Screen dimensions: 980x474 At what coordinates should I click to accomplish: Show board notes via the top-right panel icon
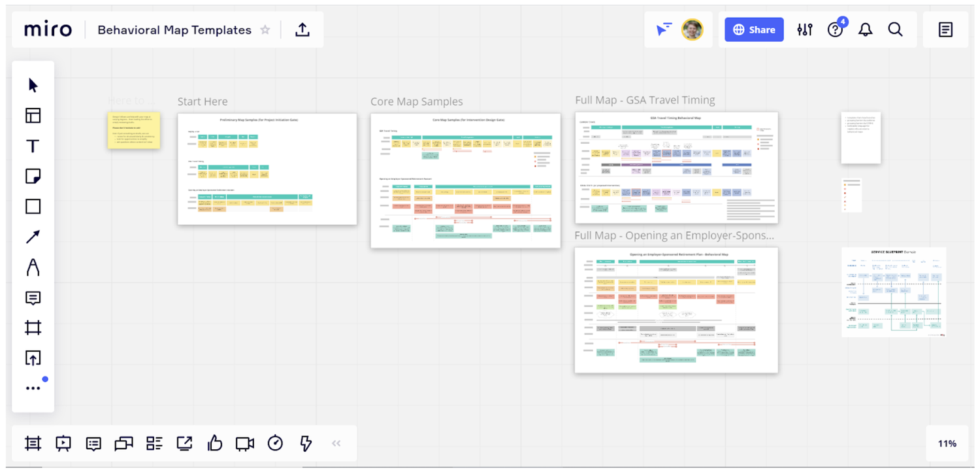[x=945, y=29]
